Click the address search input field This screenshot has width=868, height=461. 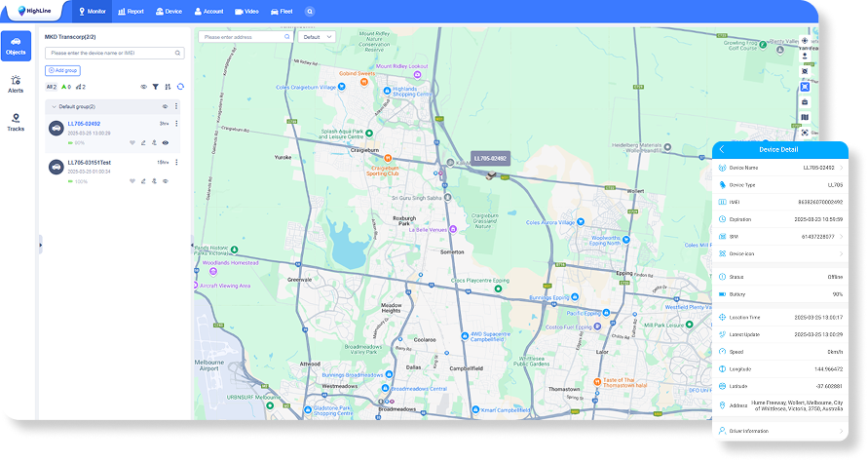tap(241, 37)
